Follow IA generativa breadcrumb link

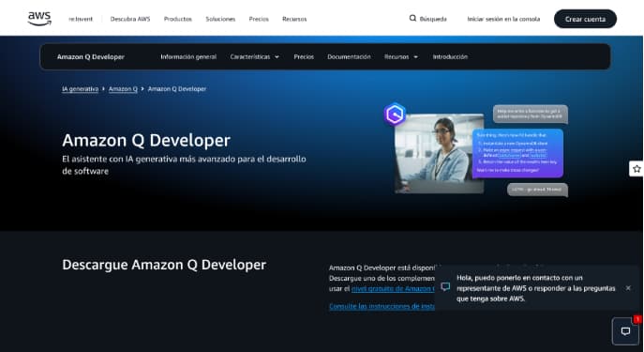tap(80, 89)
